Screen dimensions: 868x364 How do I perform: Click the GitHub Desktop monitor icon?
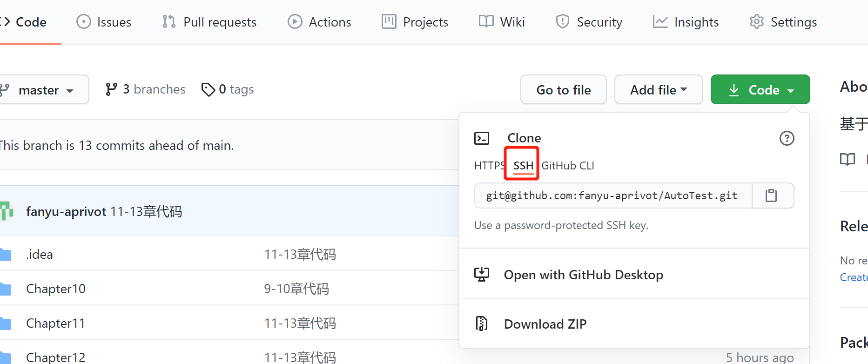click(482, 274)
